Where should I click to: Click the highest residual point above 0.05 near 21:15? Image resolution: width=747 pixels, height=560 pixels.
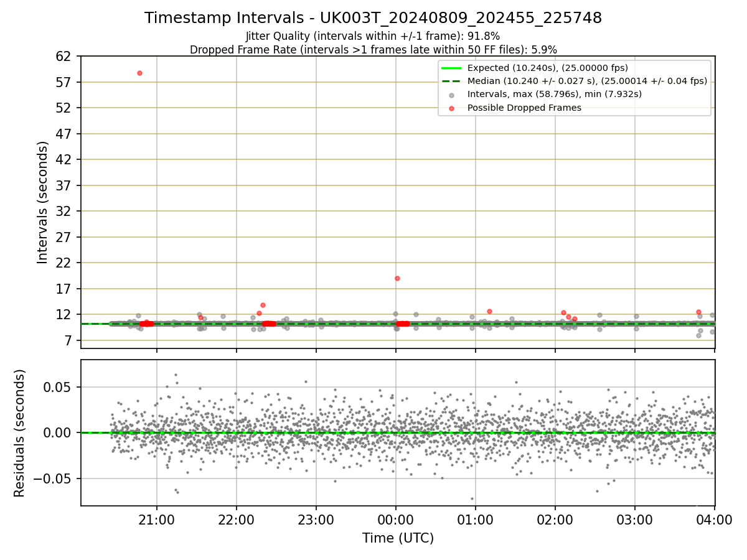coord(176,375)
